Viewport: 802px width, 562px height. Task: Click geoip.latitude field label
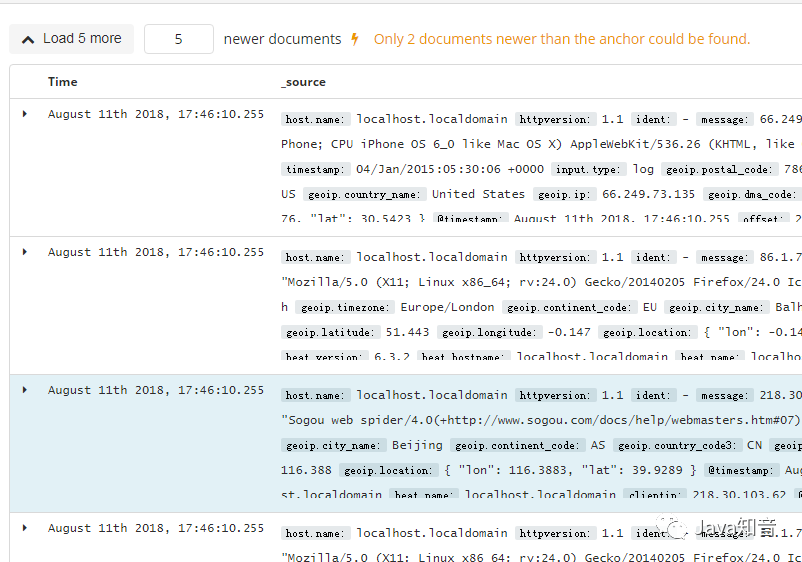pos(330,332)
